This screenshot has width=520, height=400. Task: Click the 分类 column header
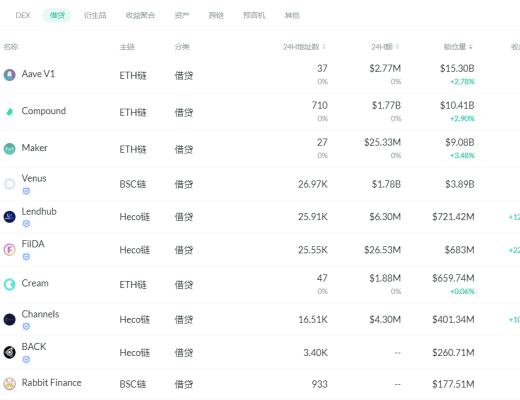[x=182, y=47]
